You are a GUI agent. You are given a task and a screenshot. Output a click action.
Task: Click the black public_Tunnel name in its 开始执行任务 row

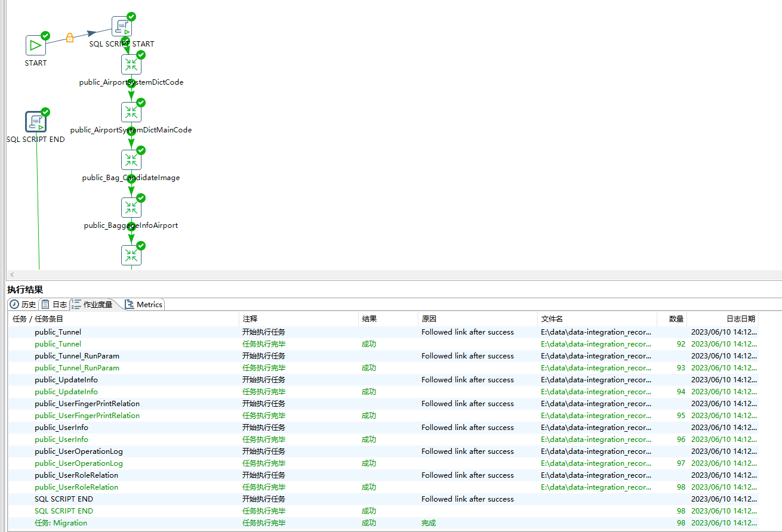pyautogui.click(x=58, y=332)
